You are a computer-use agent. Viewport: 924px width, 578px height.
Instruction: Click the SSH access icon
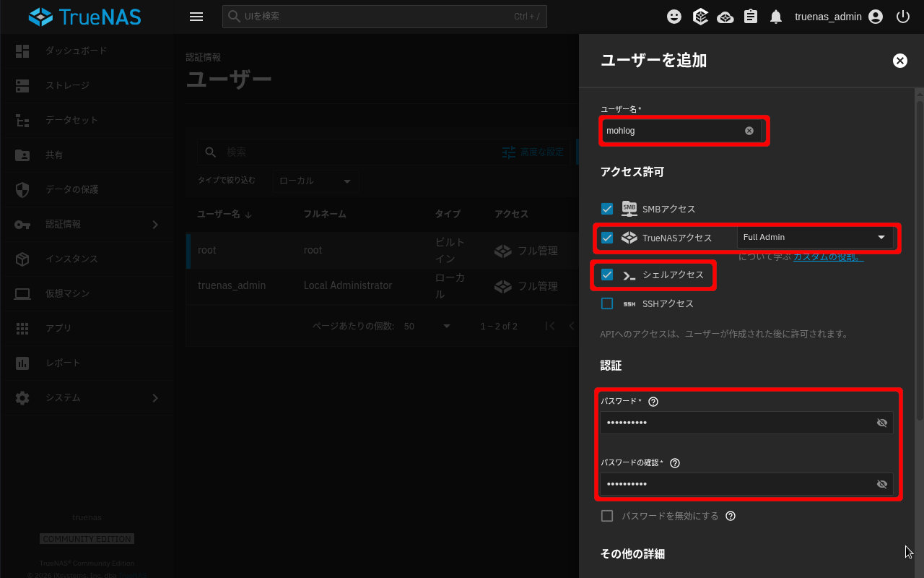(x=629, y=304)
